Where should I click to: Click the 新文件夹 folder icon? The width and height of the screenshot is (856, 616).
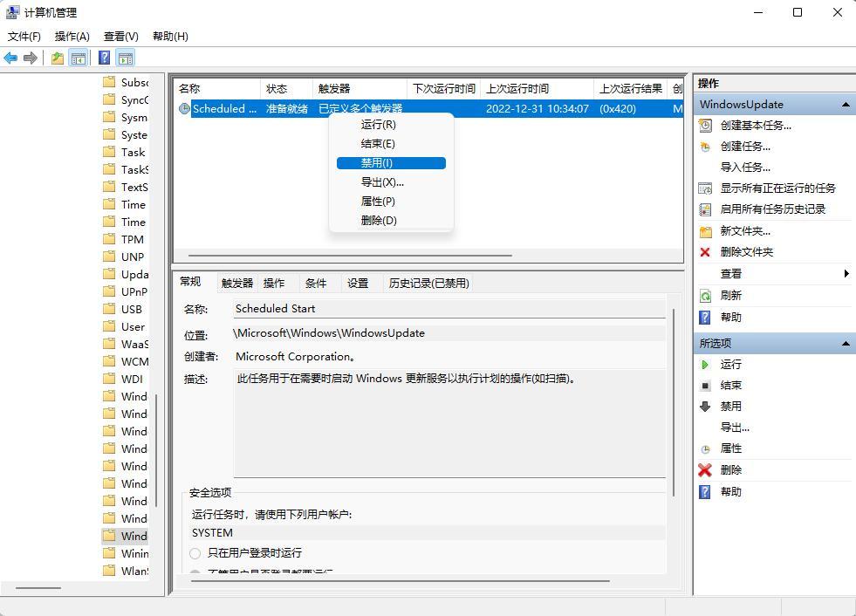(x=705, y=231)
